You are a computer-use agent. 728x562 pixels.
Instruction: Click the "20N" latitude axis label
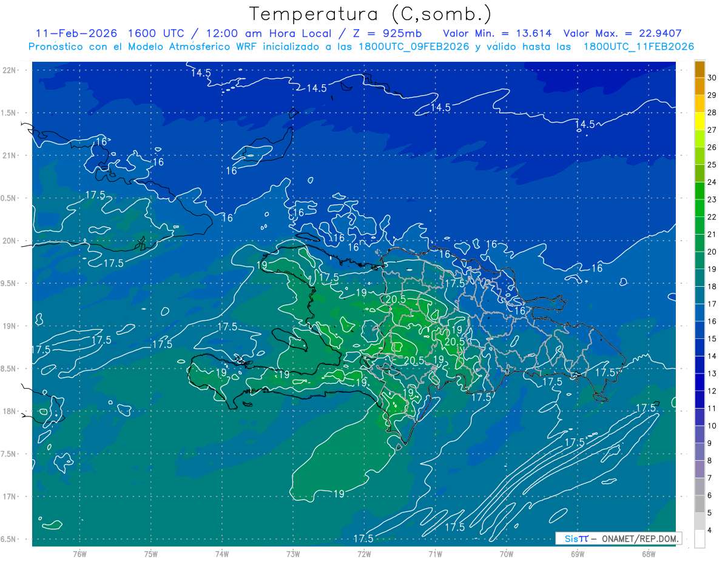click(x=9, y=241)
